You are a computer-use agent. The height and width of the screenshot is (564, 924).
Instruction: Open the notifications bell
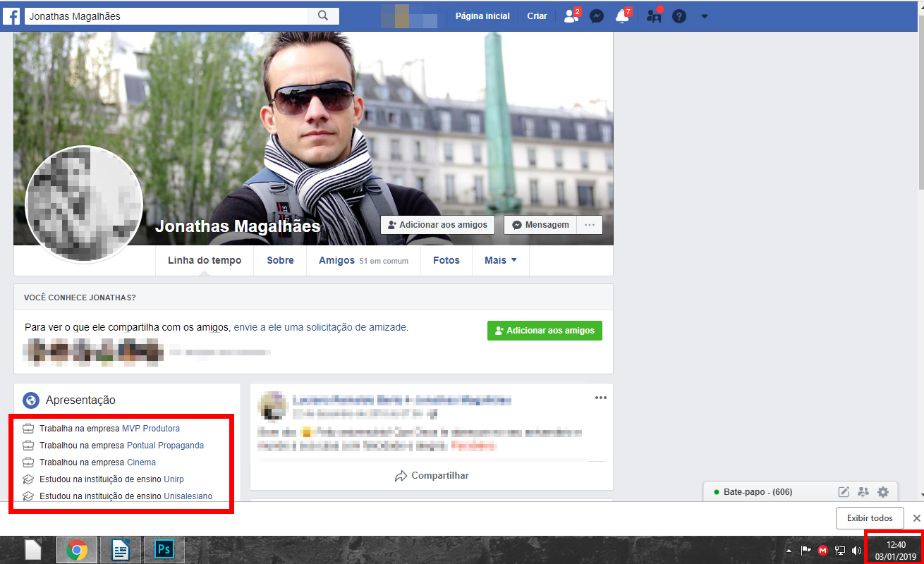tap(622, 16)
